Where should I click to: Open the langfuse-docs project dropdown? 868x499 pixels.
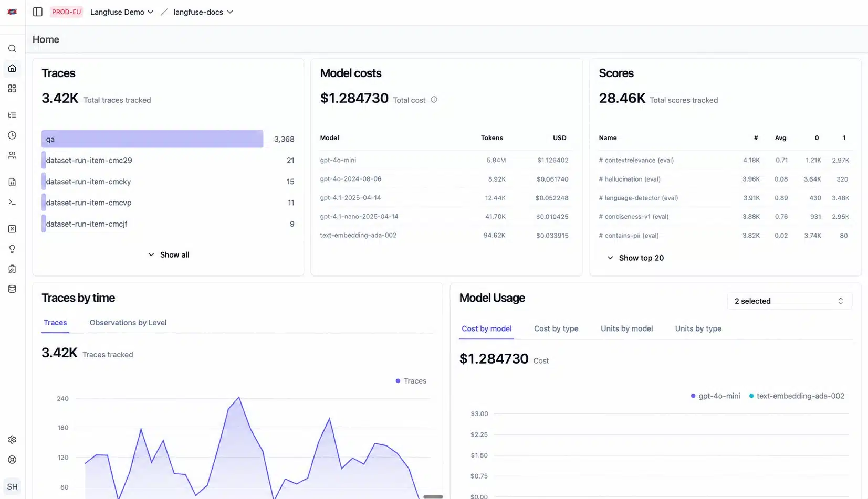pos(203,12)
